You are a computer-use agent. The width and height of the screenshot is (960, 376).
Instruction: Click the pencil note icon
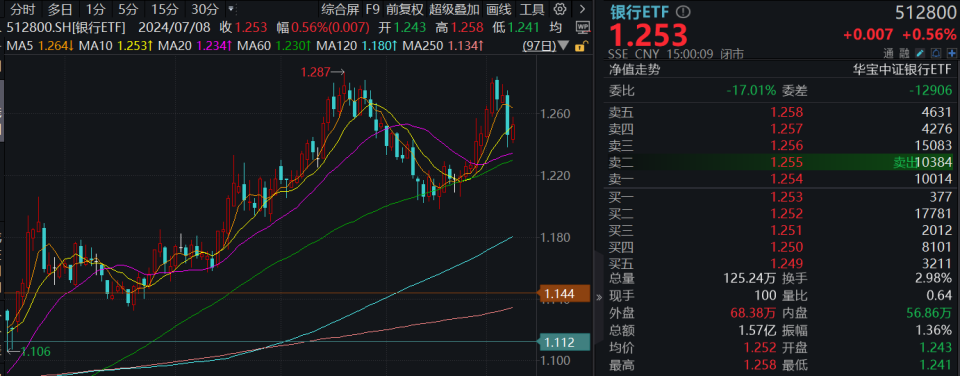click(920, 54)
